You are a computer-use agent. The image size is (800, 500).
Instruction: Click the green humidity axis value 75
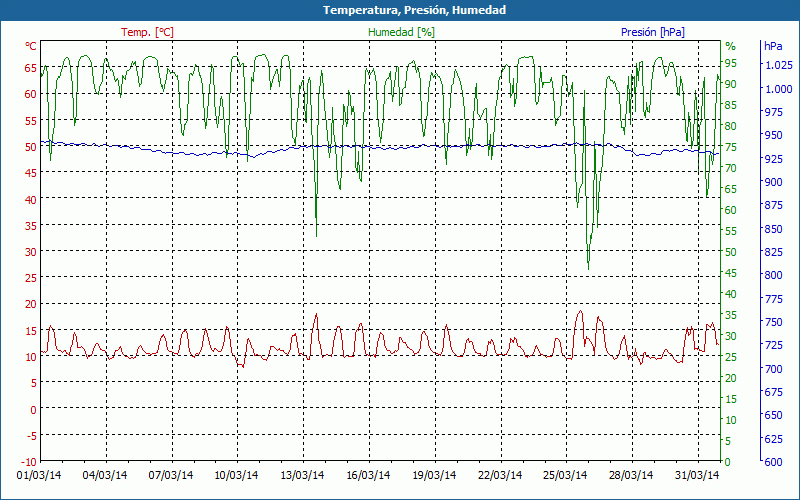(731, 147)
